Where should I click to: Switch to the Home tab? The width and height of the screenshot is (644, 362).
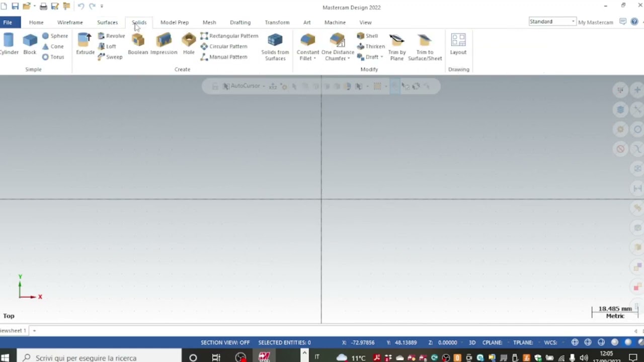pyautogui.click(x=36, y=22)
